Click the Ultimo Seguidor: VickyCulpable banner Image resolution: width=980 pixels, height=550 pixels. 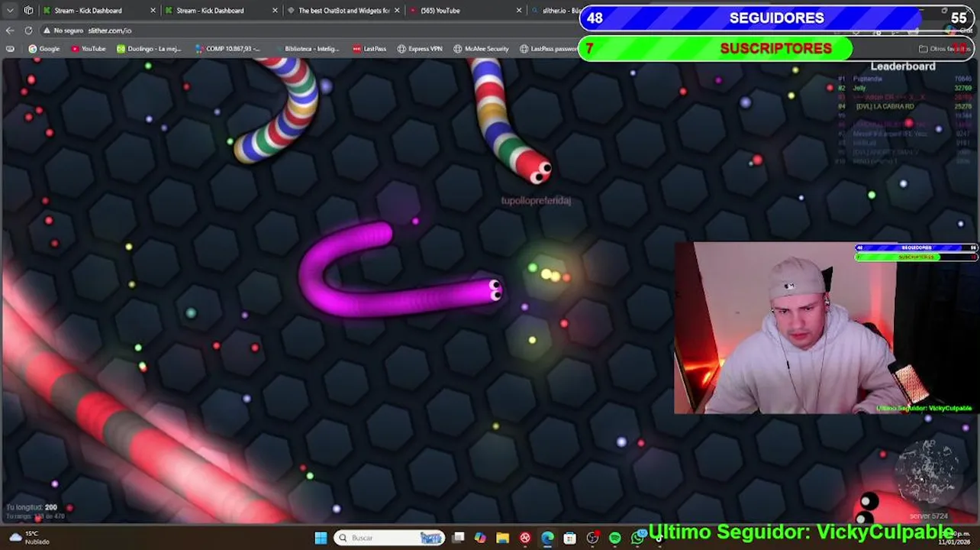pos(801,532)
